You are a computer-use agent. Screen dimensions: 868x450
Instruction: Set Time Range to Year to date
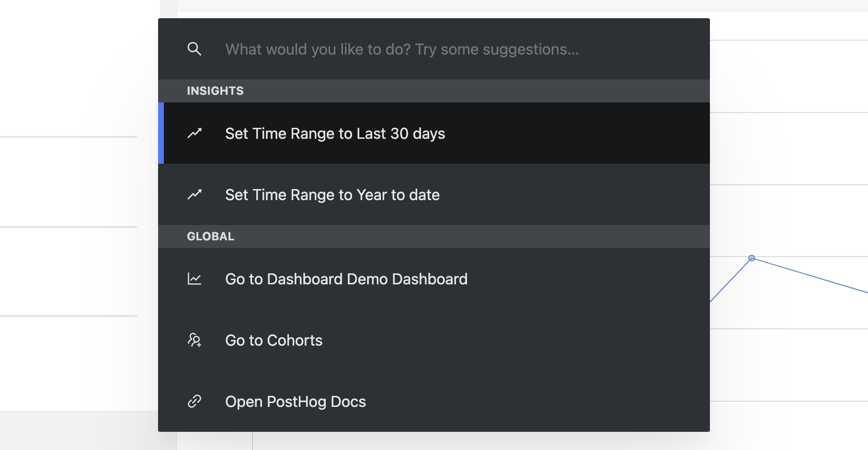tap(332, 195)
